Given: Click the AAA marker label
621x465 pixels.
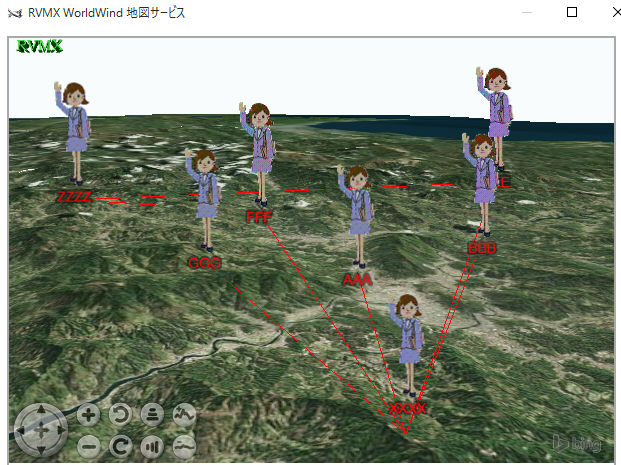Looking at the screenshot, I should 357,279.
